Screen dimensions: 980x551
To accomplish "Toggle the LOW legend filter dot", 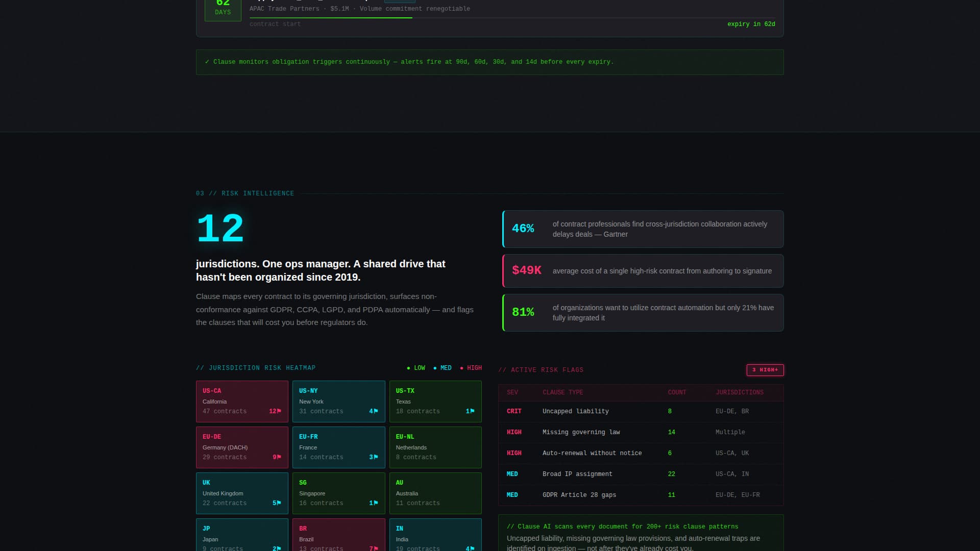I will tap(408, 368).
